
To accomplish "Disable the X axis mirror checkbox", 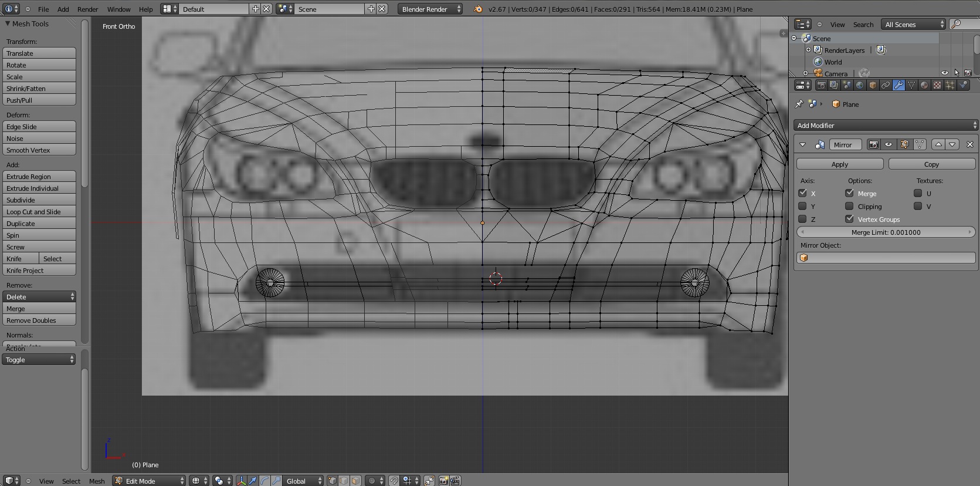I will [x=802, y=193].
